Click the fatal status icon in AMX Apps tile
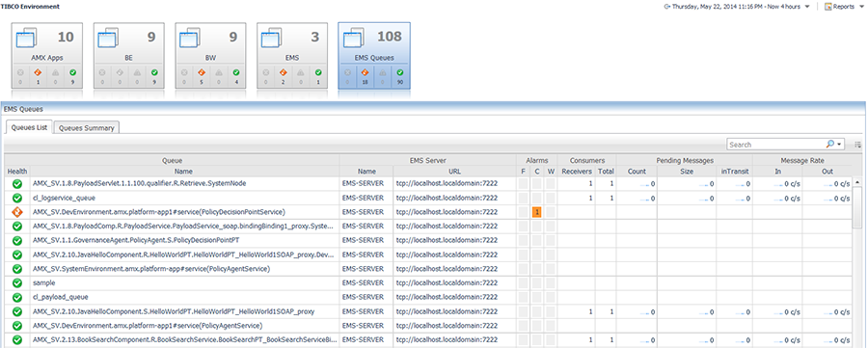The image size is (868, 348). click(21, 72)
